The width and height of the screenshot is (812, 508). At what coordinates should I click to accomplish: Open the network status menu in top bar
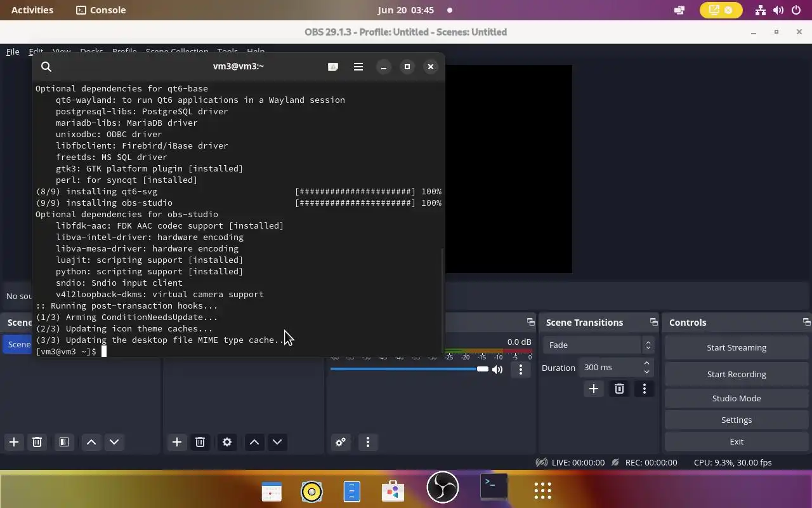pyautogui.click(x=760, y=10)
